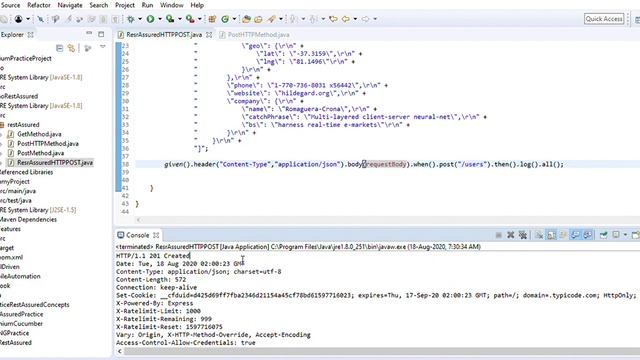Viewport: 640px width, 360px height.
Task: Select RestAssuredHTTPPOST.java in Explorer tree
Action: 55,162
